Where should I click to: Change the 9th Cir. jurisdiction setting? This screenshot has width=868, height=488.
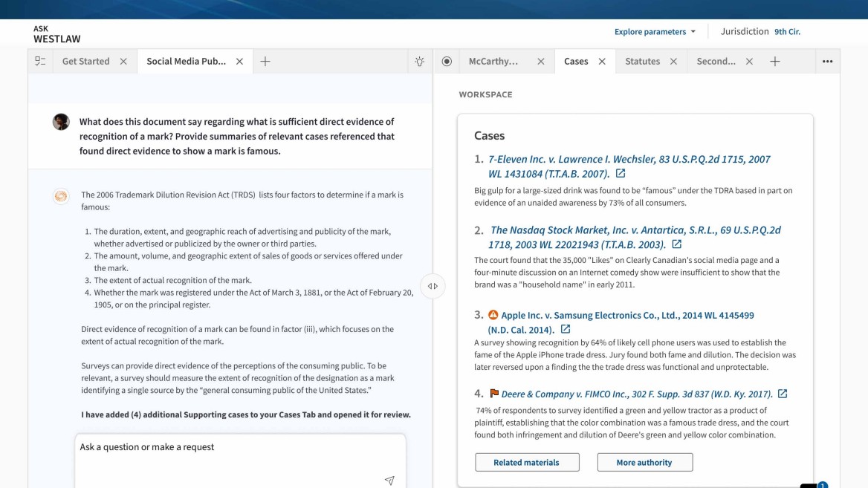(787, 32)
